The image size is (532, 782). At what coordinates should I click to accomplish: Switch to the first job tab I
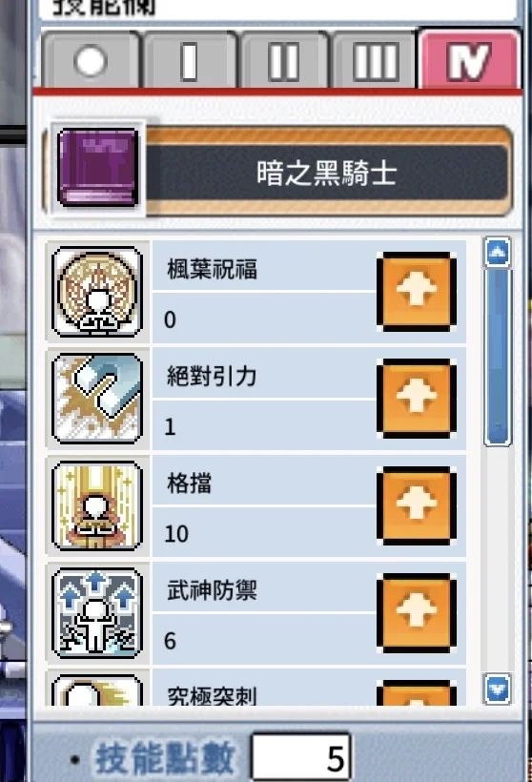190,61
